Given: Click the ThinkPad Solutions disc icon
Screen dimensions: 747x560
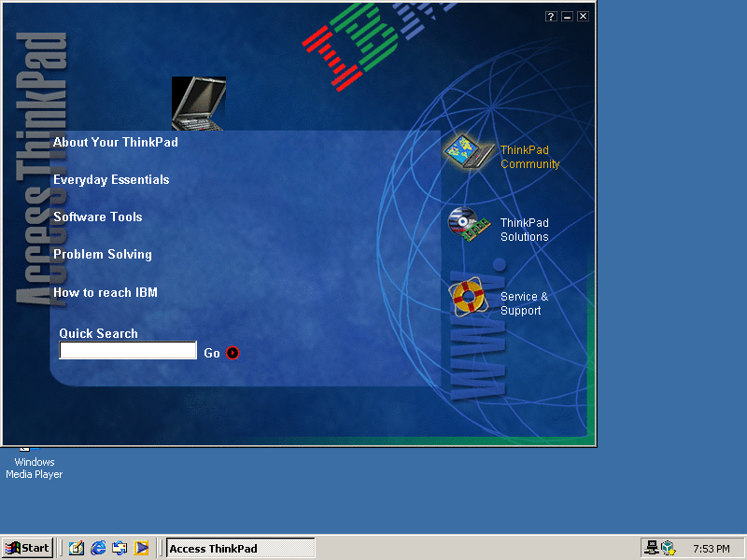Looking at the screenshot, I should (469, 225).
